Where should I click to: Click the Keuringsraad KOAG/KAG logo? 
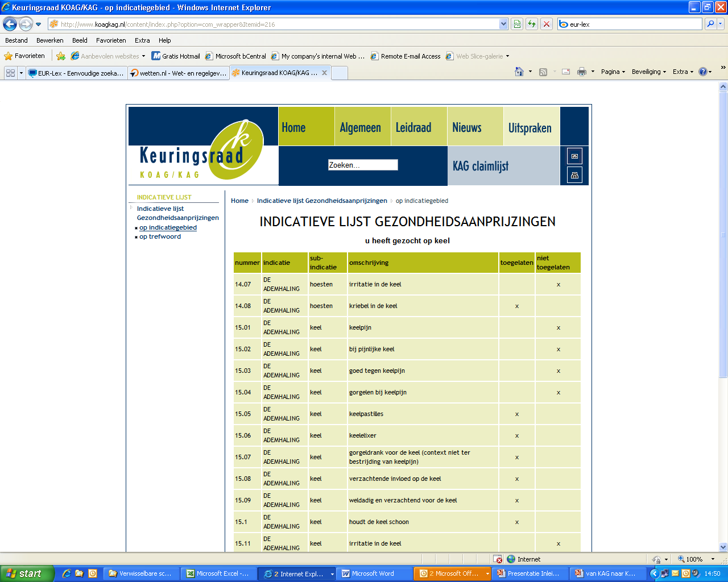pos(203,149)
